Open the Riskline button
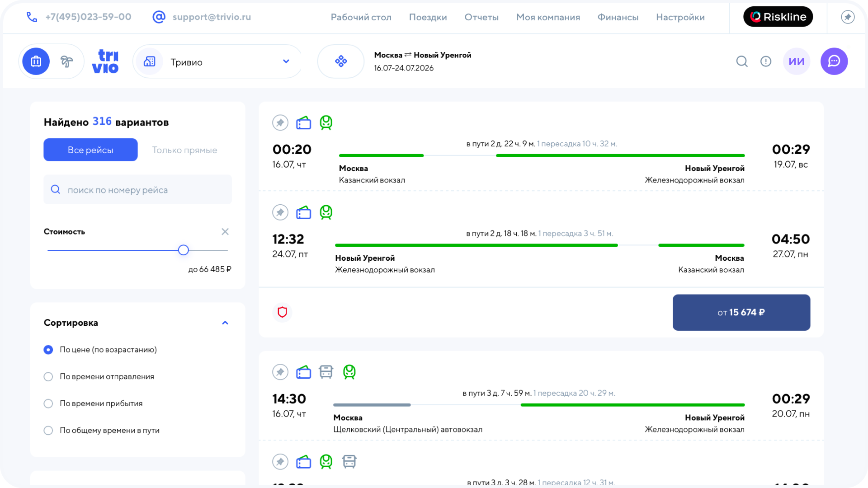 778,17
